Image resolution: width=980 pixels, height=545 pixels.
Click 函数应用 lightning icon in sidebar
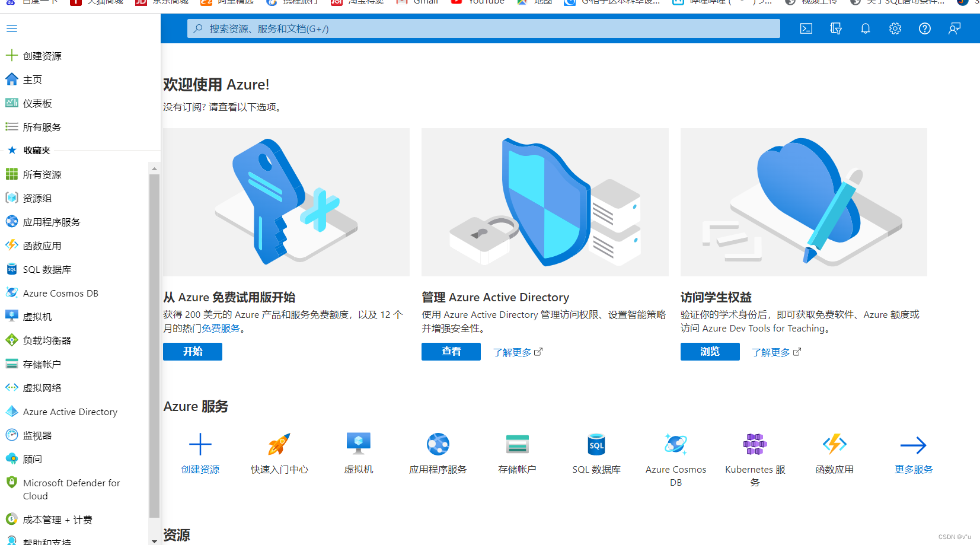click(12, 245)
